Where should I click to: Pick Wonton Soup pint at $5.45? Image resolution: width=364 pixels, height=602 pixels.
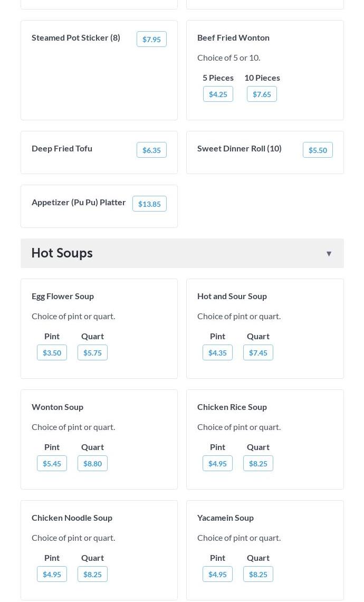coord(52,463)
